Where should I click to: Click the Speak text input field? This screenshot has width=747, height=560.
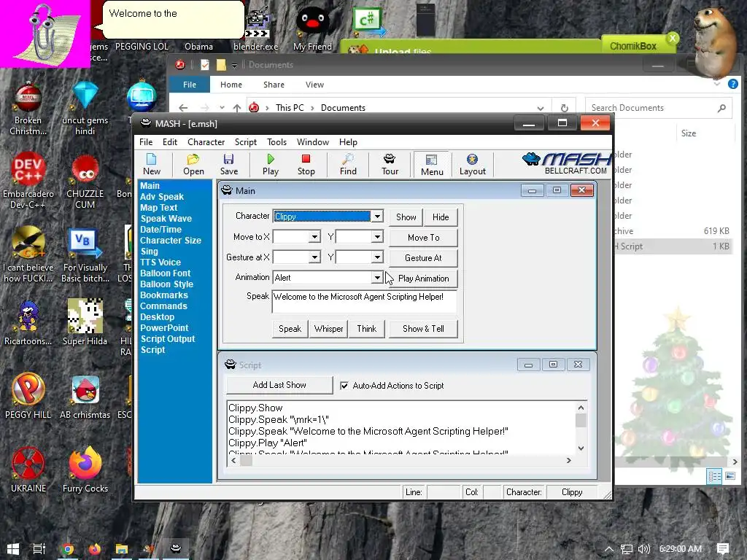point(365,301)
